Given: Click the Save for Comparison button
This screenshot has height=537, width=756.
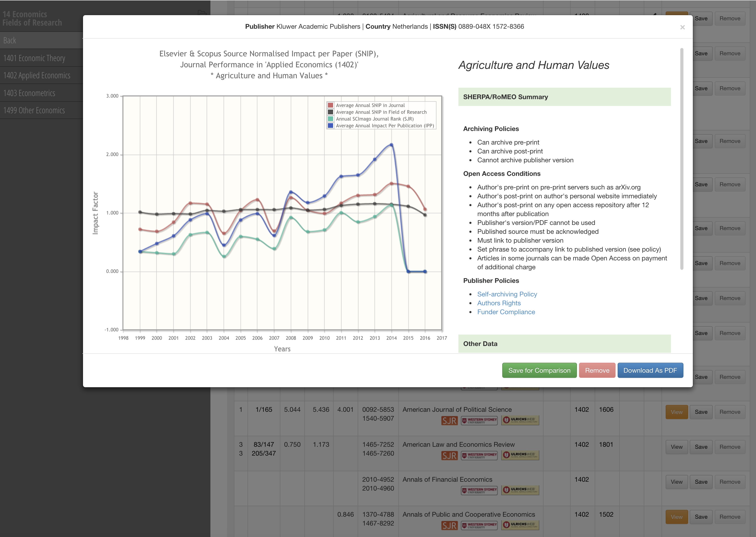Looking at the screenshot, I should (539, 370).
